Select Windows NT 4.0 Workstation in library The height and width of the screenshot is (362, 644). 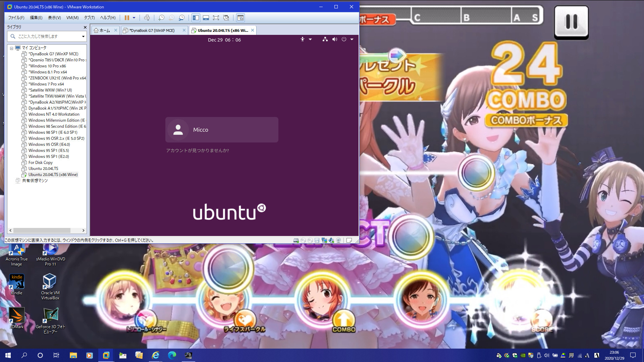(51, 114)
